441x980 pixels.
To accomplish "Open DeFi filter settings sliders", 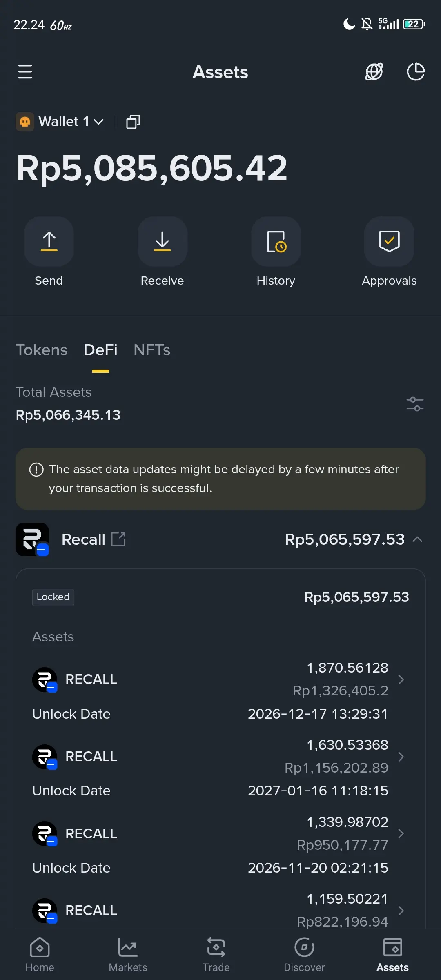I will [415, 404].
